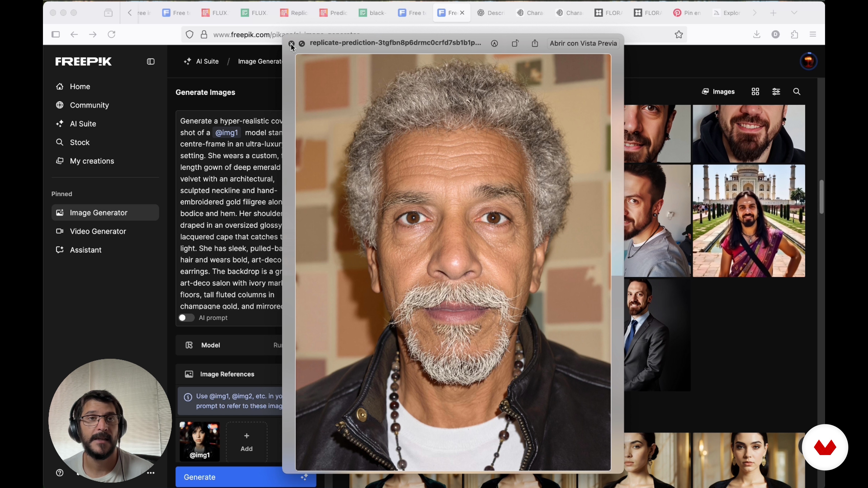Click the Image References section header

click(x=229, y=374)
